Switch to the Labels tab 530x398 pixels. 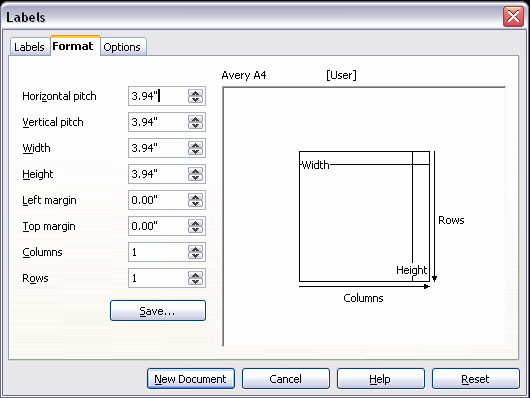point(29,47)
